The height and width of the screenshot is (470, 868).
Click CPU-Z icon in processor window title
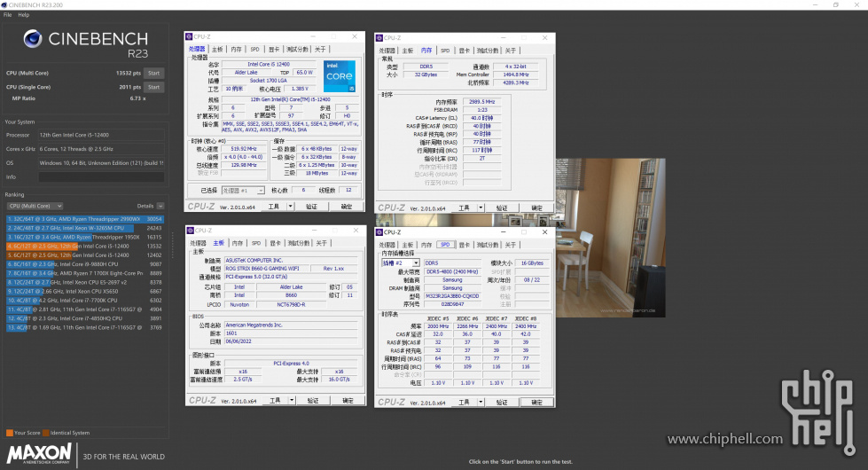pos(189,36)
